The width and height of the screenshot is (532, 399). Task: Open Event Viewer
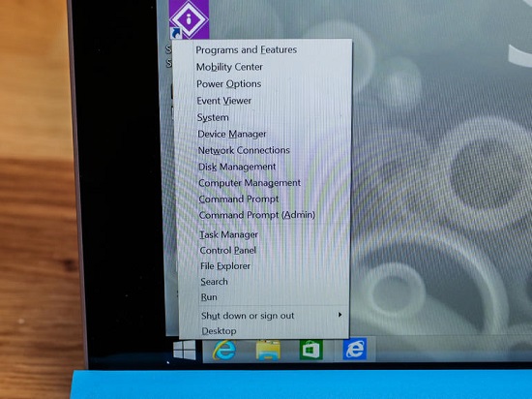[x=224, y=101]
